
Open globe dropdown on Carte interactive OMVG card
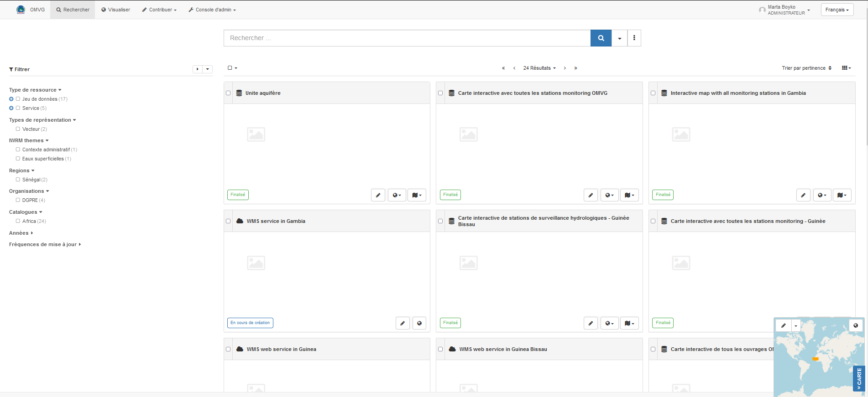point(609,195)
